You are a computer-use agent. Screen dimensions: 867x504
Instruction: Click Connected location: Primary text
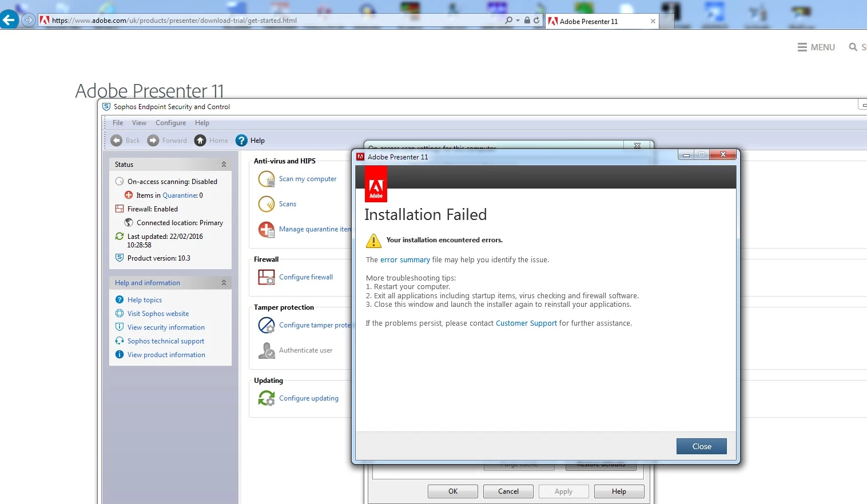point(180,223)
